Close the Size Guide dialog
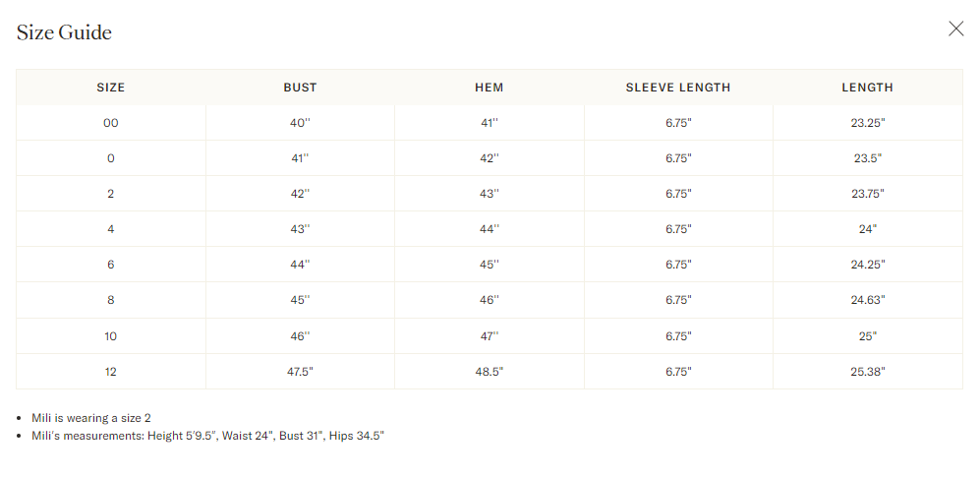 coord(955,29)
